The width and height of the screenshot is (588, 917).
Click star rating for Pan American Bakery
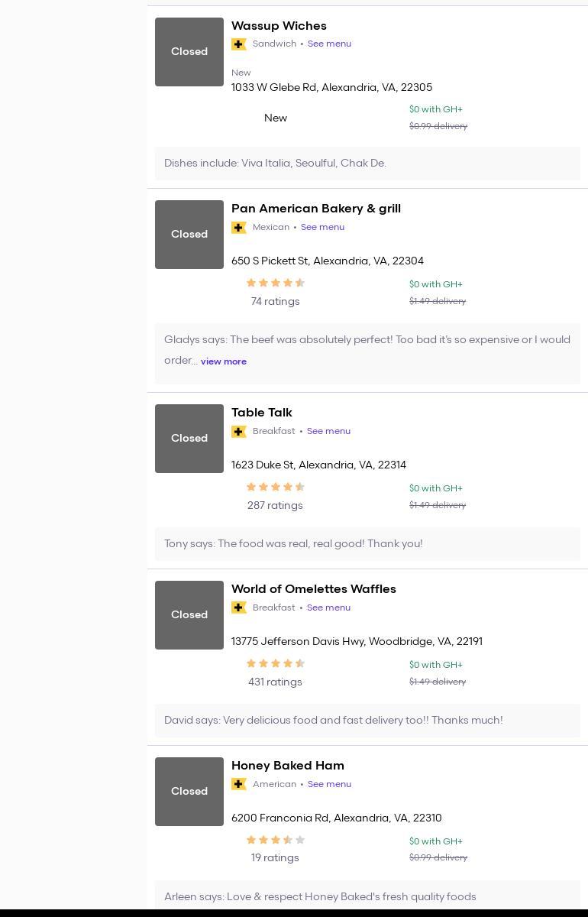click(x=275, y=284)
